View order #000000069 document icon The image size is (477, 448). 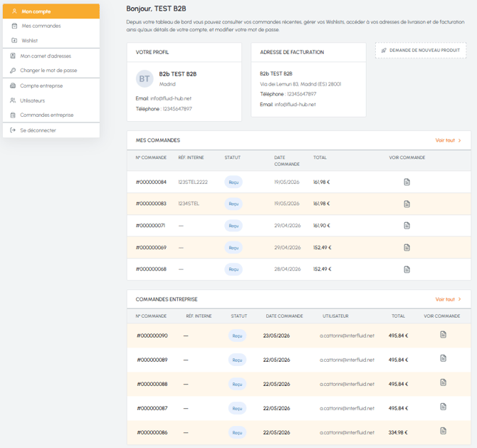(407, 247)
